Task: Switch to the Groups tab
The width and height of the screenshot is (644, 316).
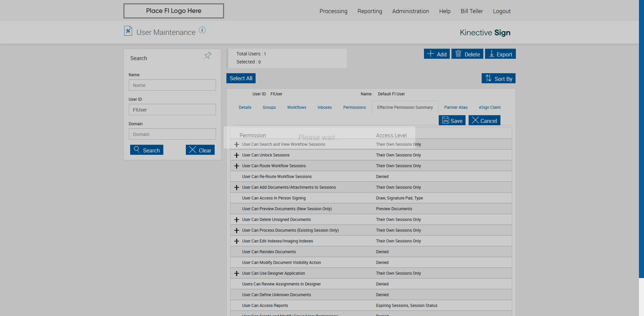Action: pos(269,107)
